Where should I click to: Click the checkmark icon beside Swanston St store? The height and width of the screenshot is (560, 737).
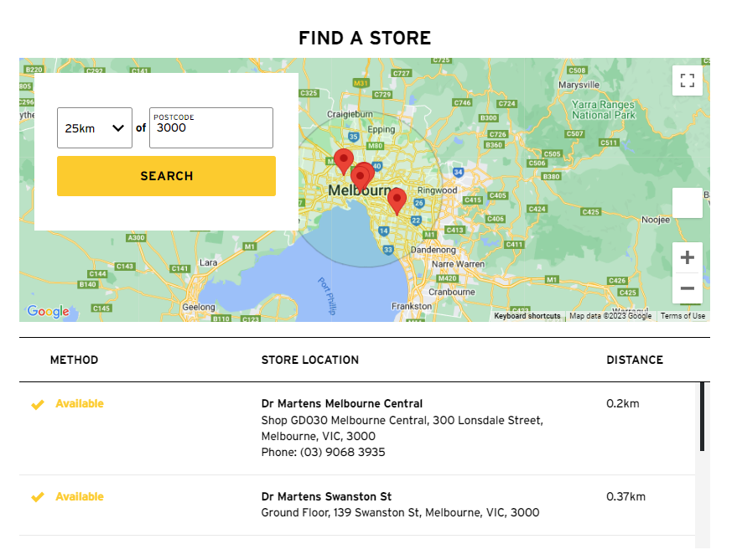[38, 497]
